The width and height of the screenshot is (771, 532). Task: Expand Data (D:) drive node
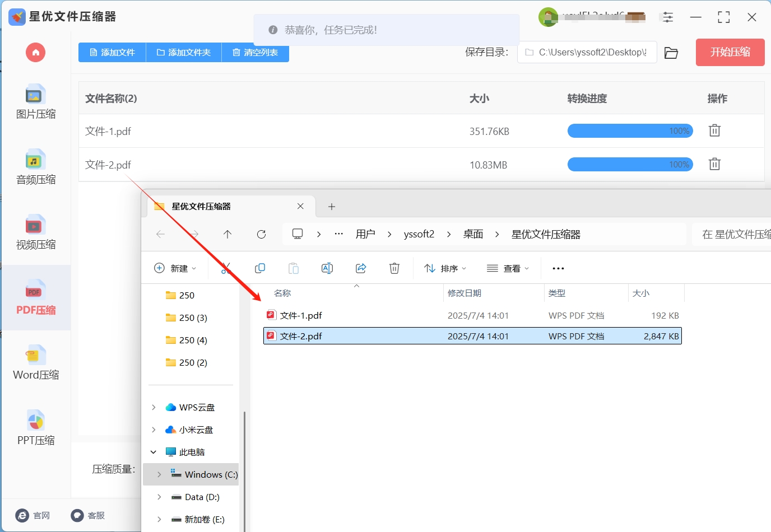[159, 497]
